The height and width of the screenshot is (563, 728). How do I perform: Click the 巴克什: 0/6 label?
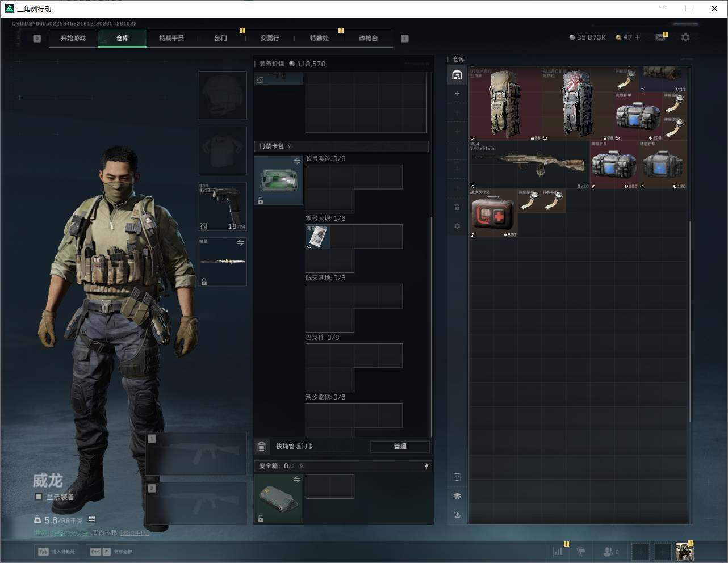point(323,338)
